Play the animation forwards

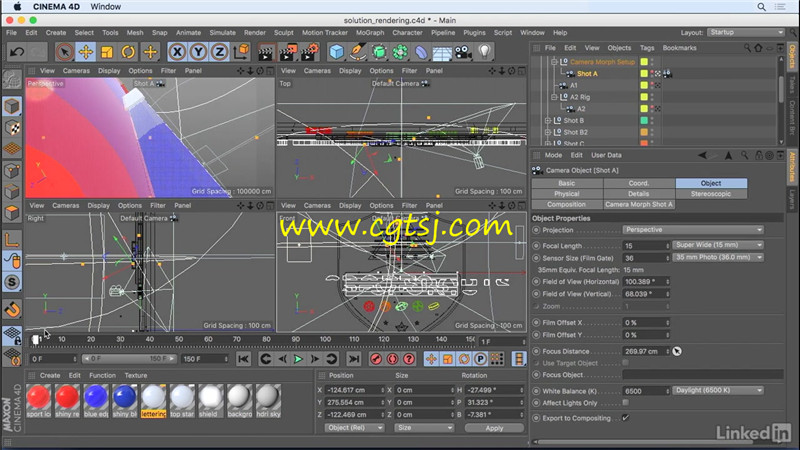tap(298, 359)
